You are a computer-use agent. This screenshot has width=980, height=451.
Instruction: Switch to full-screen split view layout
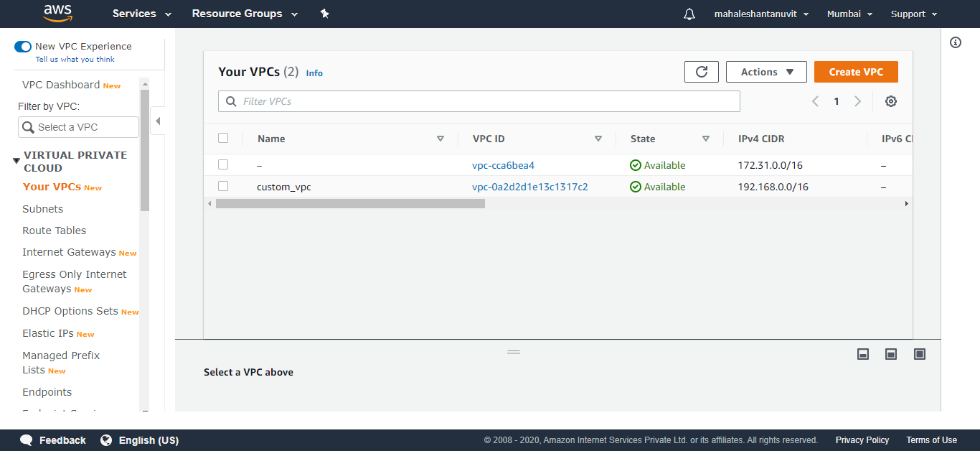coord(919,354)
